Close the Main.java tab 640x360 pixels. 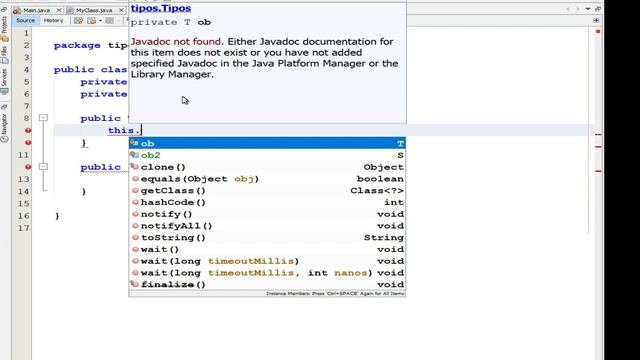point(59,10)
